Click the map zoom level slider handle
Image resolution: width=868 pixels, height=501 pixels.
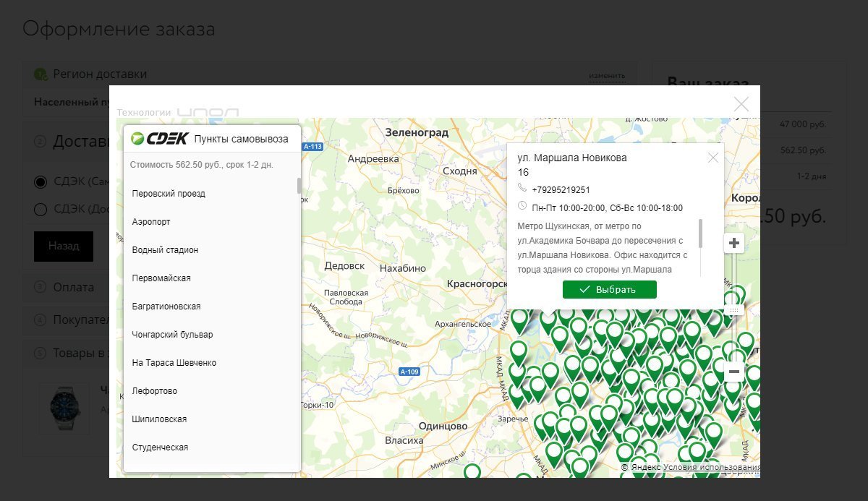734,310
